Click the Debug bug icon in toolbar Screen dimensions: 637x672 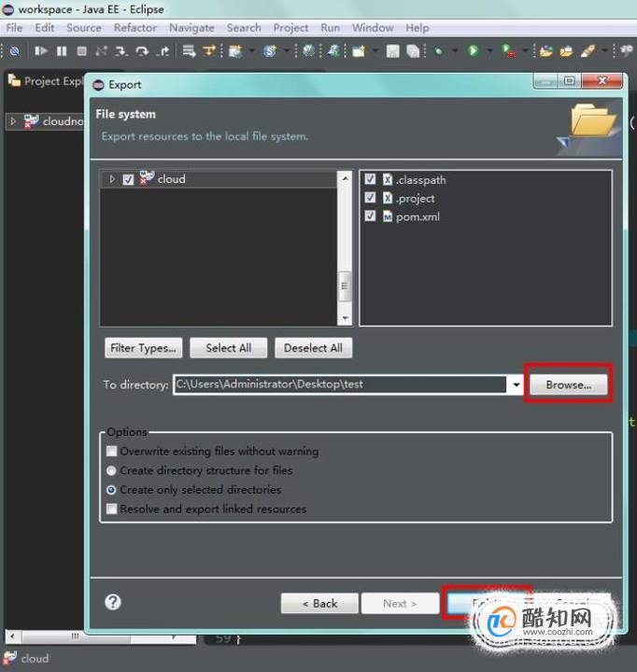click(438, 51)
